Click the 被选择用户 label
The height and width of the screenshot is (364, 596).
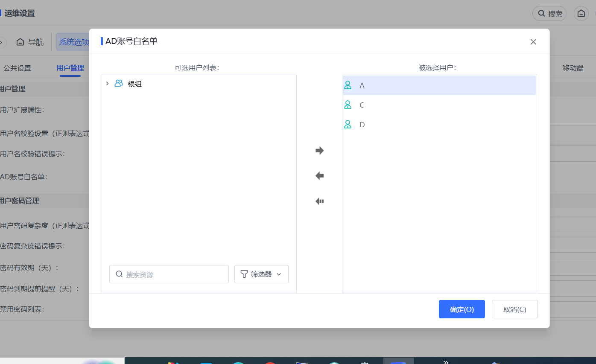tap(437, 67)
